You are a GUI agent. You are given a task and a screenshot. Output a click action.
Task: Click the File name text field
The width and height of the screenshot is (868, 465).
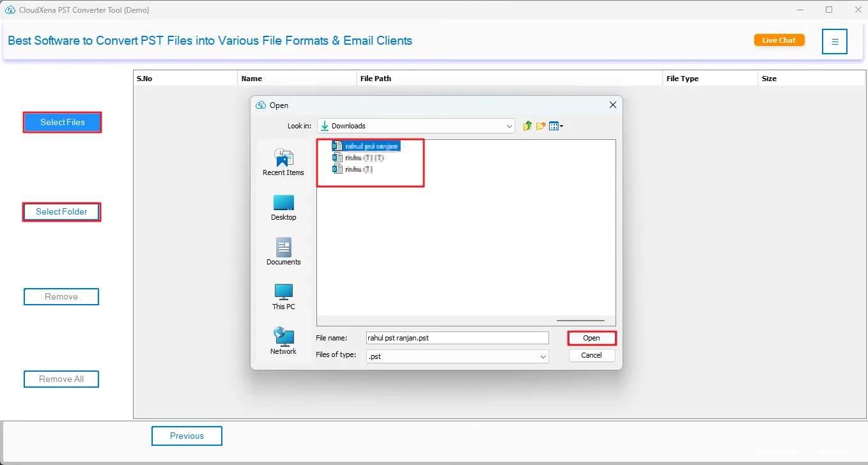tap(456, 338)
